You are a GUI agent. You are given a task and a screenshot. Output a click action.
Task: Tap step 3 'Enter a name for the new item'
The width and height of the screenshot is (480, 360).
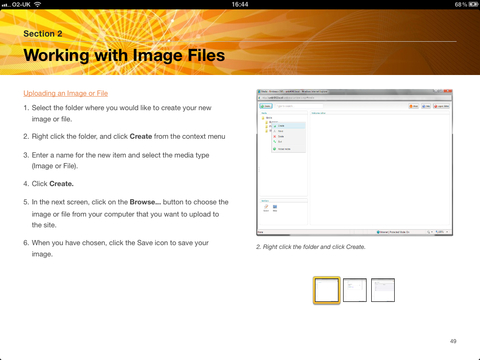click(116, 160)
